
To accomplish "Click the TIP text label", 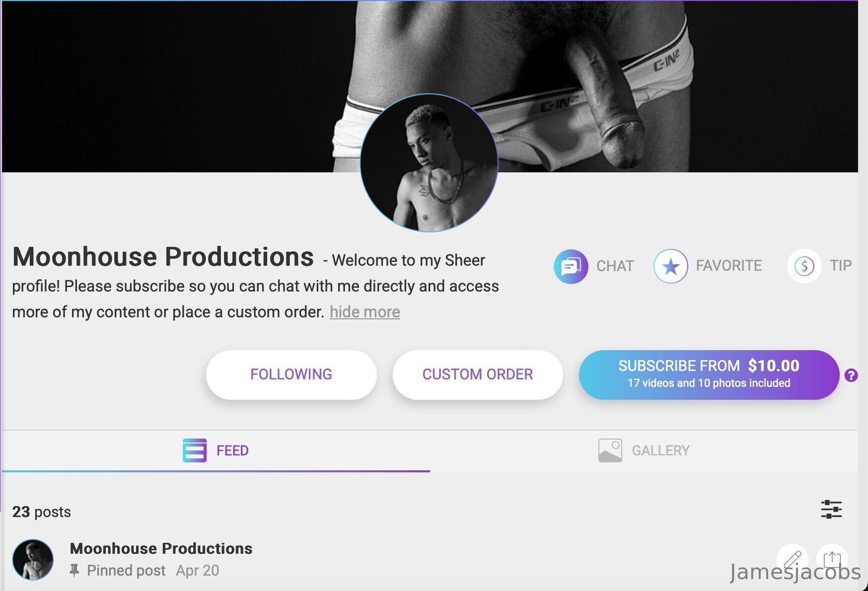I will click(840, 265).
